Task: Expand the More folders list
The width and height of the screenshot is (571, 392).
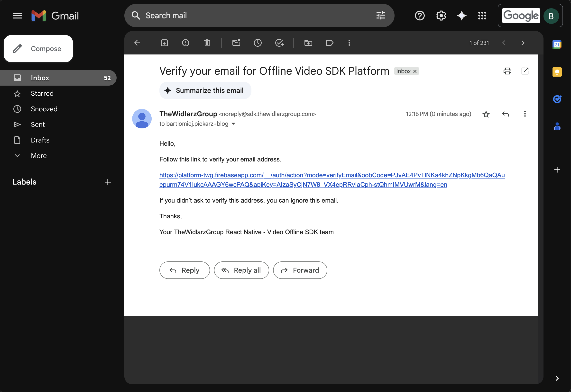Action: coord(58,156)
